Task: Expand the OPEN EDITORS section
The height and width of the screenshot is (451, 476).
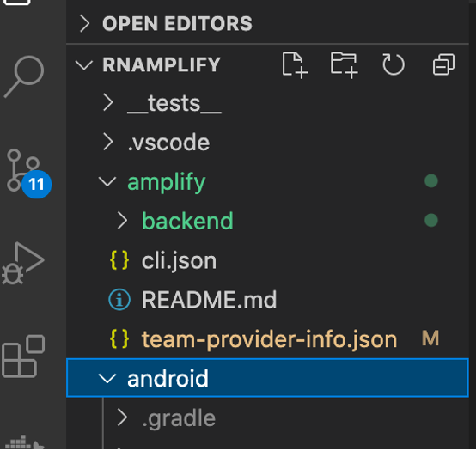Action: [84, 24]
